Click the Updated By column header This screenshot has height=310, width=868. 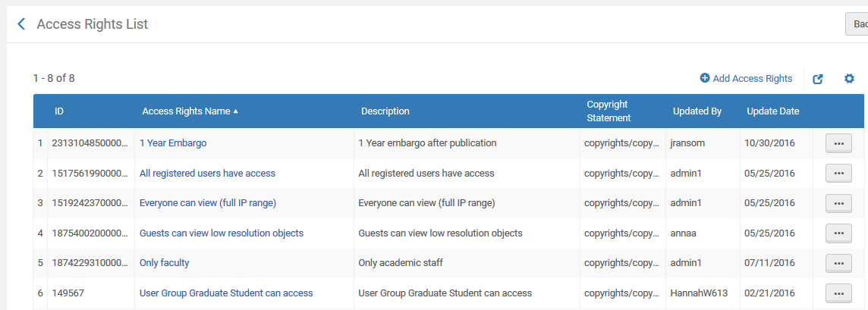[697, 111]
